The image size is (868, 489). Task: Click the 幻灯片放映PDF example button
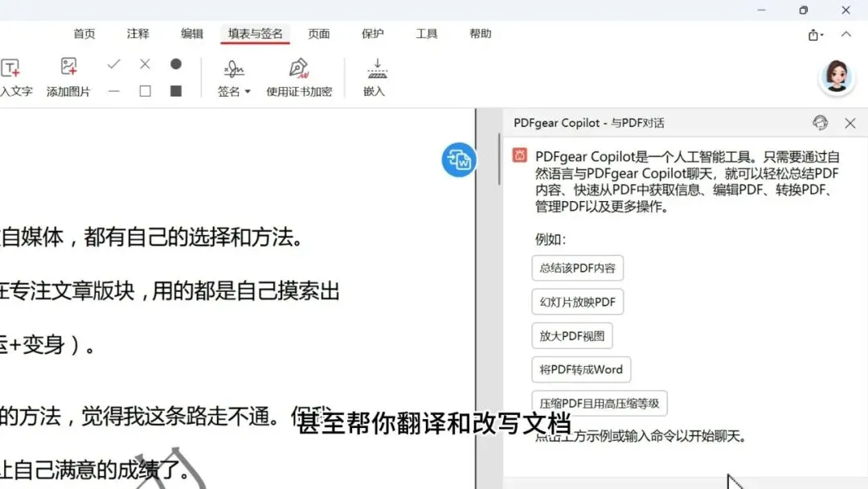click(x=577, y=302)
